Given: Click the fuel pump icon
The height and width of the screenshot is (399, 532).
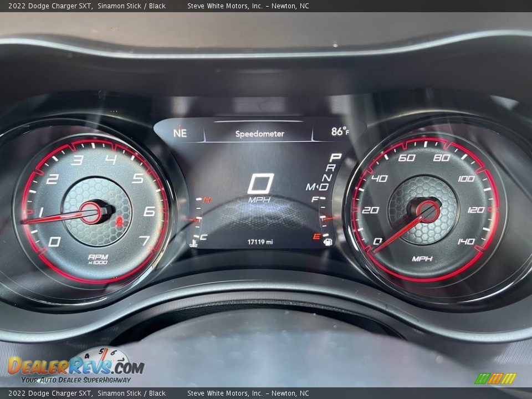Looking at the screenshot, I should coord(328,242).
